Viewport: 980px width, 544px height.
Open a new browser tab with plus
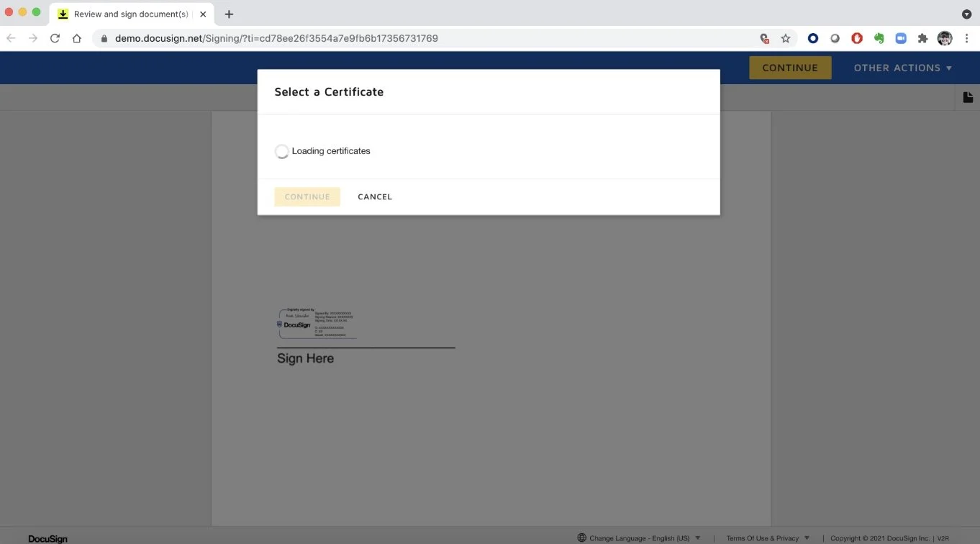229,14
